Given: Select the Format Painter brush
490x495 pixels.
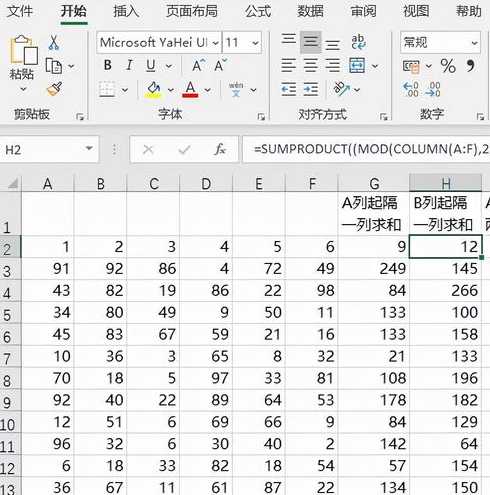Looking at the screenshot, I should 54,89.
